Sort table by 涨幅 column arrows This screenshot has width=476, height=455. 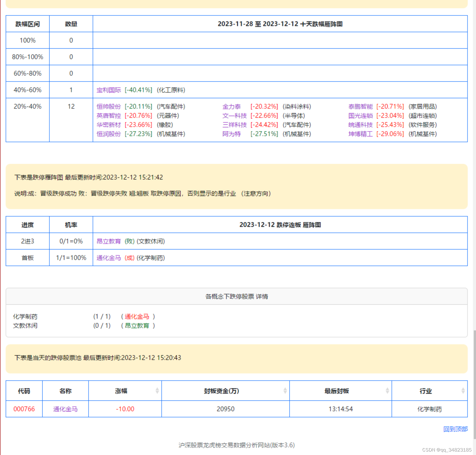[157, 391]
